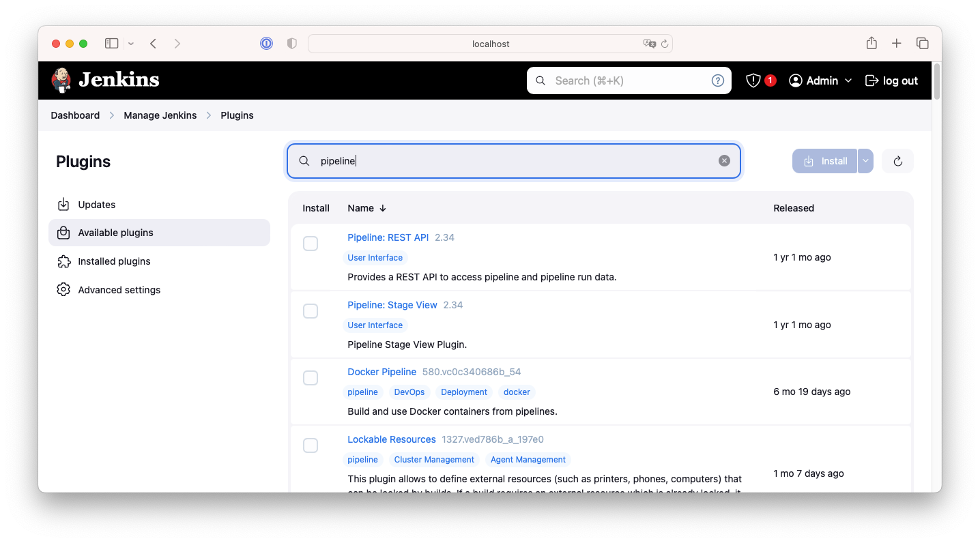Click the "6 mo 19 days ago" release date
The width and height of the screenshot is (980, 543).
click(x=812, y=392)
